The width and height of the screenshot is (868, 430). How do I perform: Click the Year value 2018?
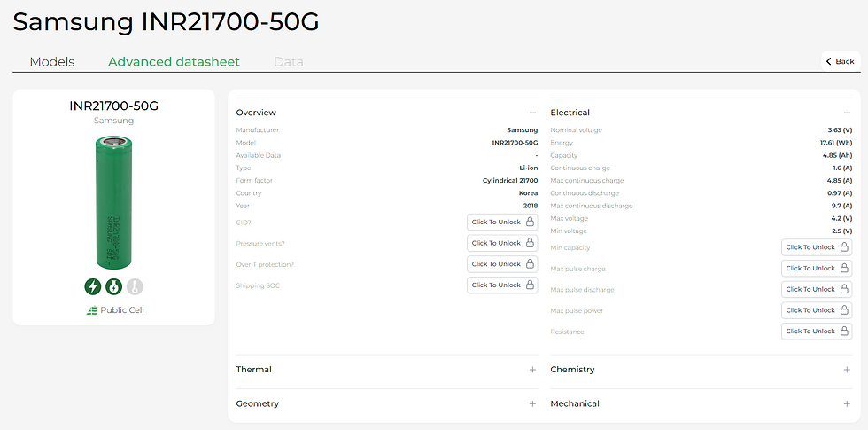tap(531, 206)
